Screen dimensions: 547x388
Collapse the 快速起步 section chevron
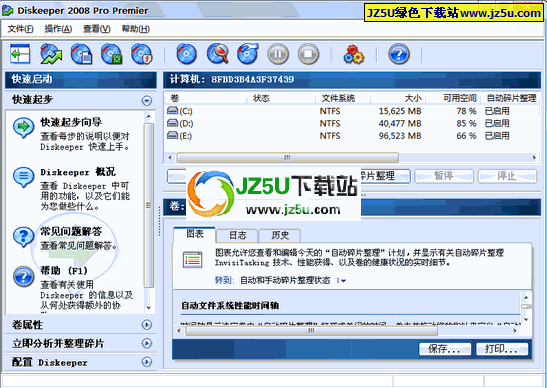pos(147,101)
